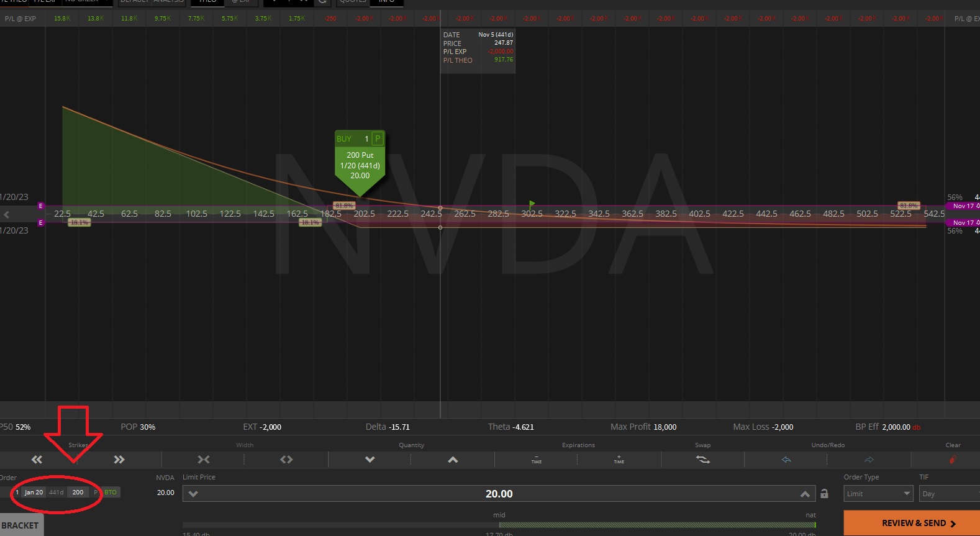The width and height of the screenshot is (980, 536).
Task: Click the P/L THEO 917.76 tooltip value
Action: point(504,60)
